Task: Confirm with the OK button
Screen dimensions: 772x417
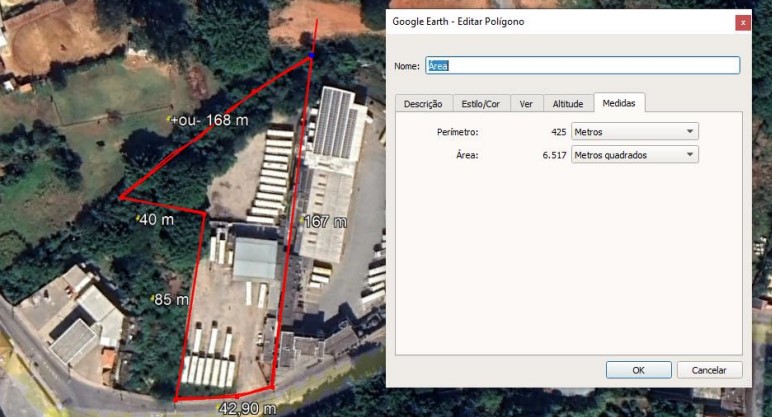Action: (x=638, y=370)
